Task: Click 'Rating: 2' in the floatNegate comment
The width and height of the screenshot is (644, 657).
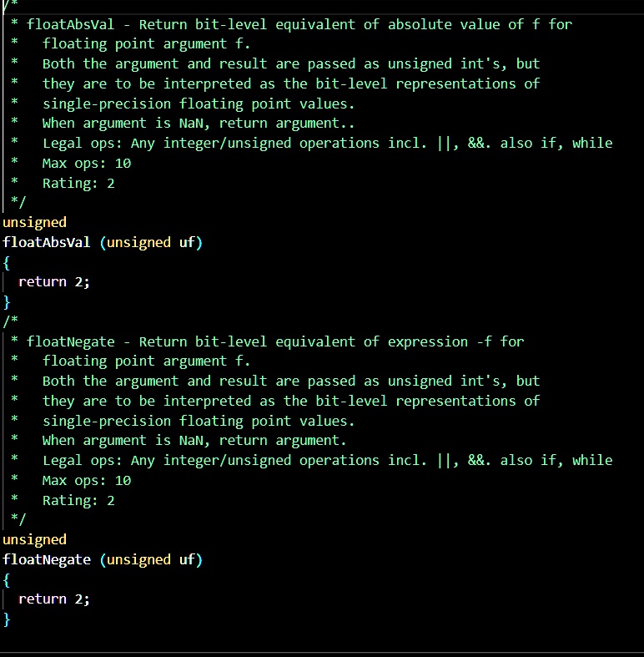Action: coord(78,500)
